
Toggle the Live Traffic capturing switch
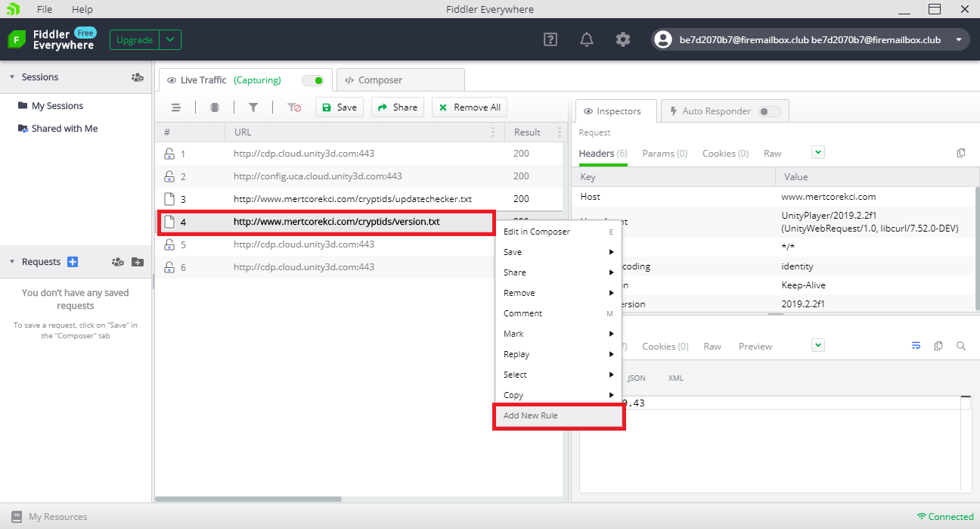point(312,80)
